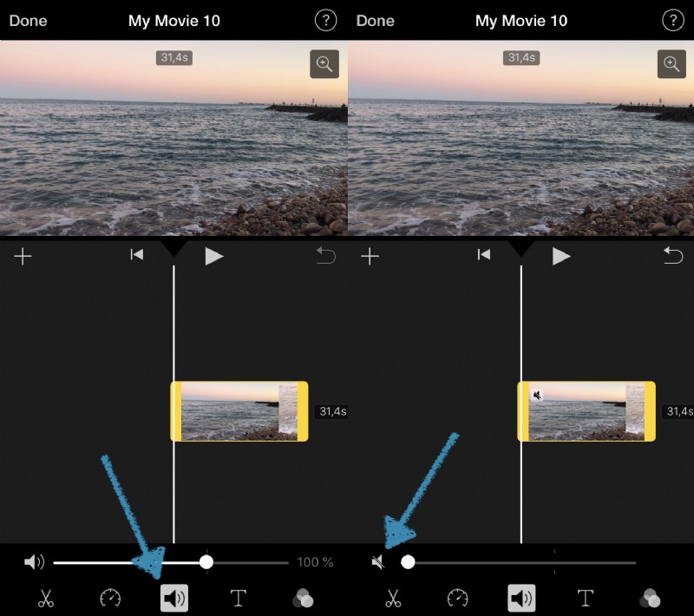Select the Volume audio tool
The image size is (694, 616).
(x=173, y=598)
